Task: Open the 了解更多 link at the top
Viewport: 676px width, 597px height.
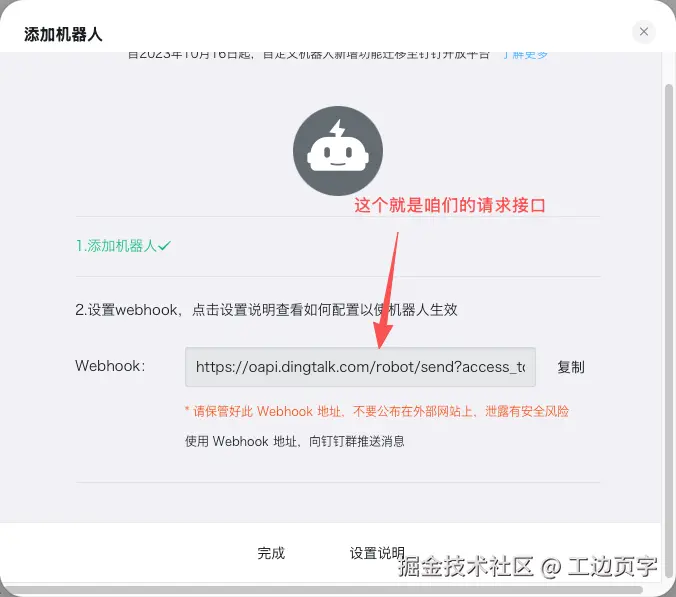Action: (525, 55)
